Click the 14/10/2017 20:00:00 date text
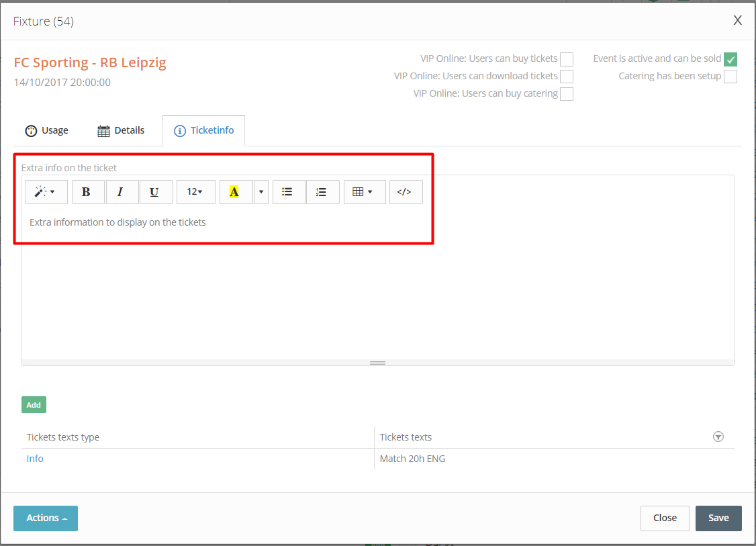The image size is (756, 546). tap(62, 83)
